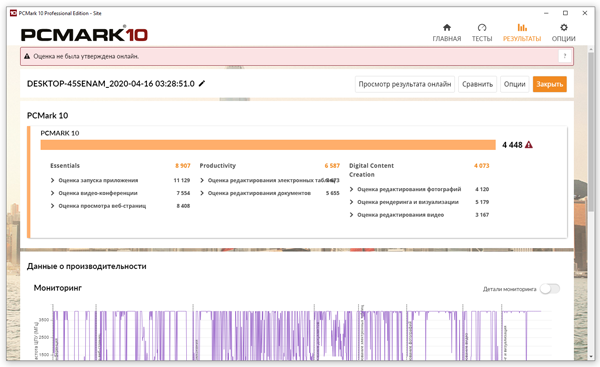Open the Главная home tab
The image size is (600, 367).
point(447,33)
